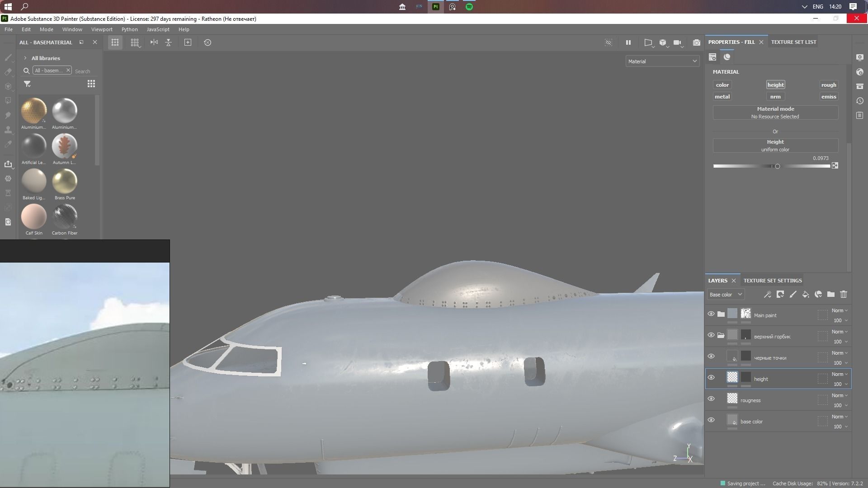Add smart material layer icon
Viewport: 868px width, 488px height.
pos(818,295)
